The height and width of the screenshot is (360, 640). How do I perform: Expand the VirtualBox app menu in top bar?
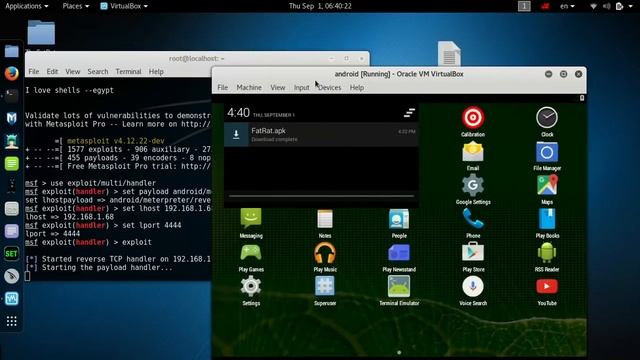point(124,6)
